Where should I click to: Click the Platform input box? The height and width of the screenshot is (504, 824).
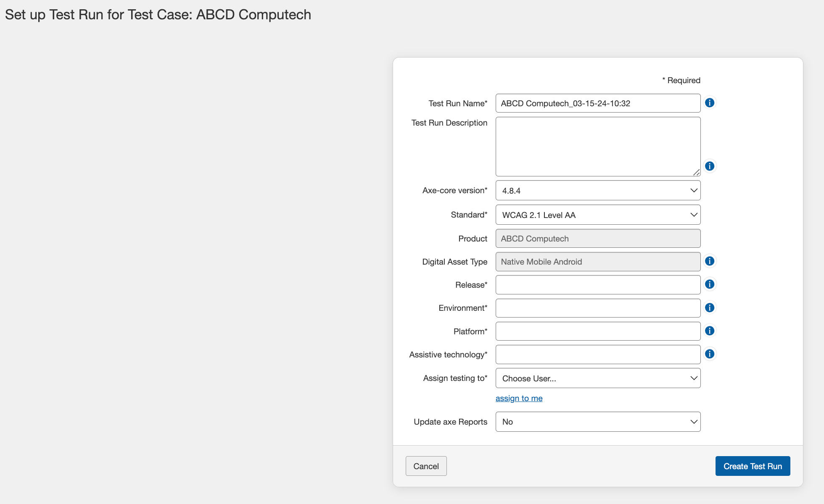click(598, 331)
